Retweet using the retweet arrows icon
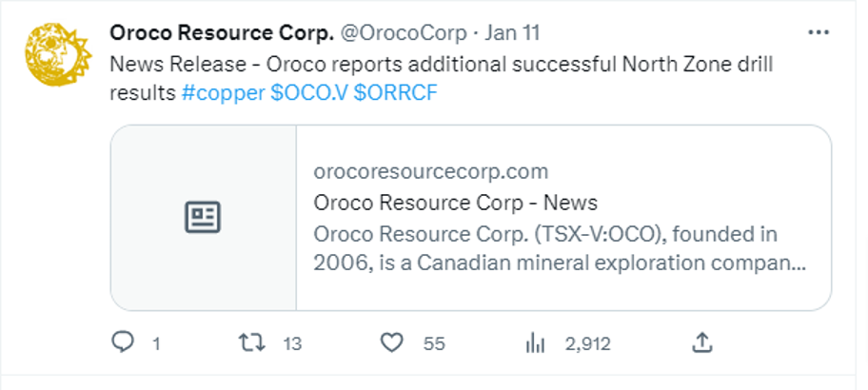This screenshot has width=868, height=390. 252,343
